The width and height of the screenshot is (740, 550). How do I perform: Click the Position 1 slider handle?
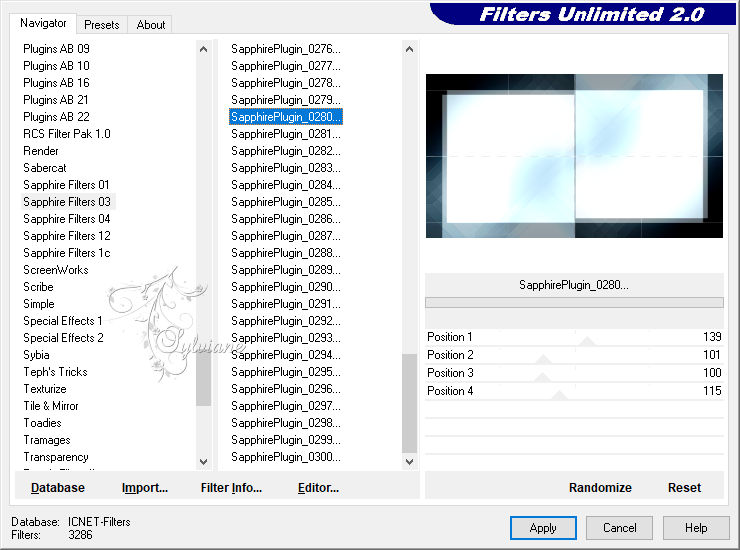pyautogui.click(x=587, y=341)
